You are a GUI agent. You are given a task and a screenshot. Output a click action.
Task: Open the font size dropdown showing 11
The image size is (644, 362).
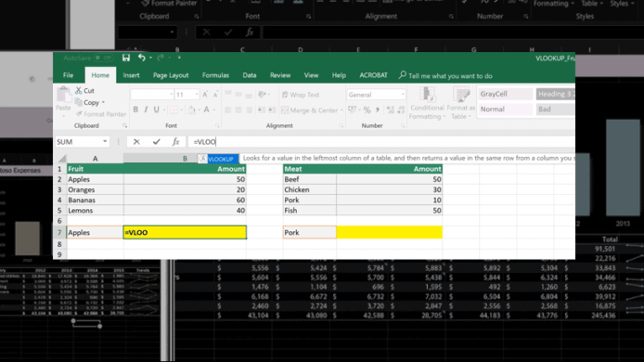click(x=187, y=95)
